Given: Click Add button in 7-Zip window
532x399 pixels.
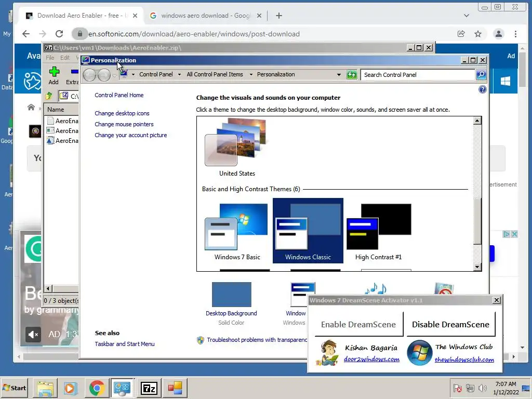Looking at the screenshot, I should tap(54, 75).
